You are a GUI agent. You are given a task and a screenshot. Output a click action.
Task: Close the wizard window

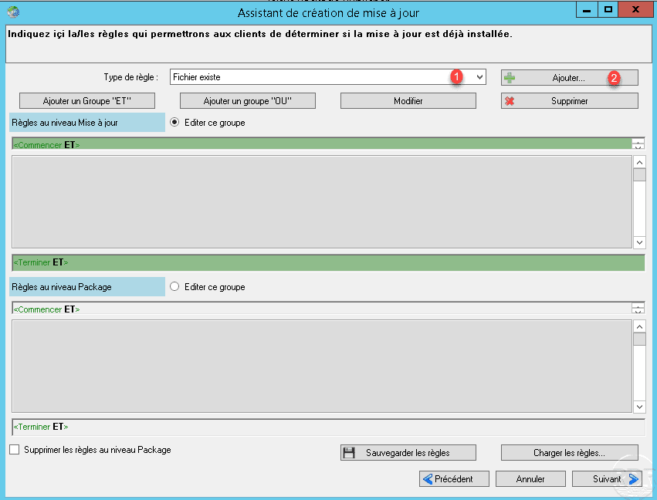coord(636,10)
